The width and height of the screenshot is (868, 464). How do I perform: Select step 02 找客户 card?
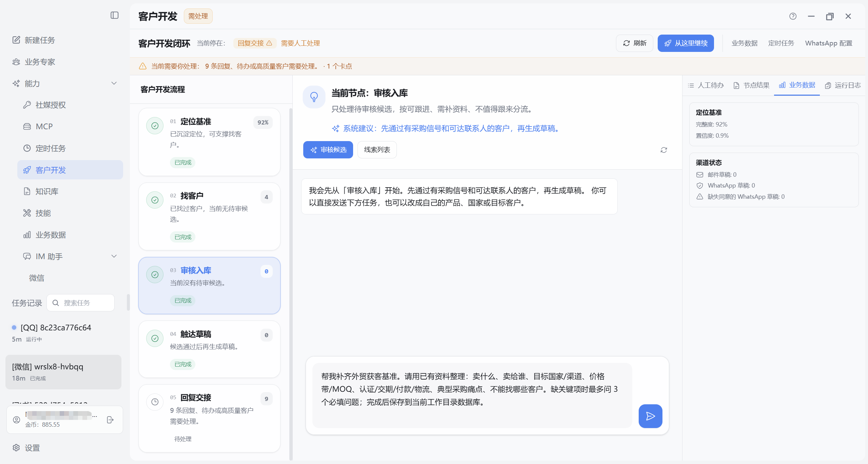point(209,216)
